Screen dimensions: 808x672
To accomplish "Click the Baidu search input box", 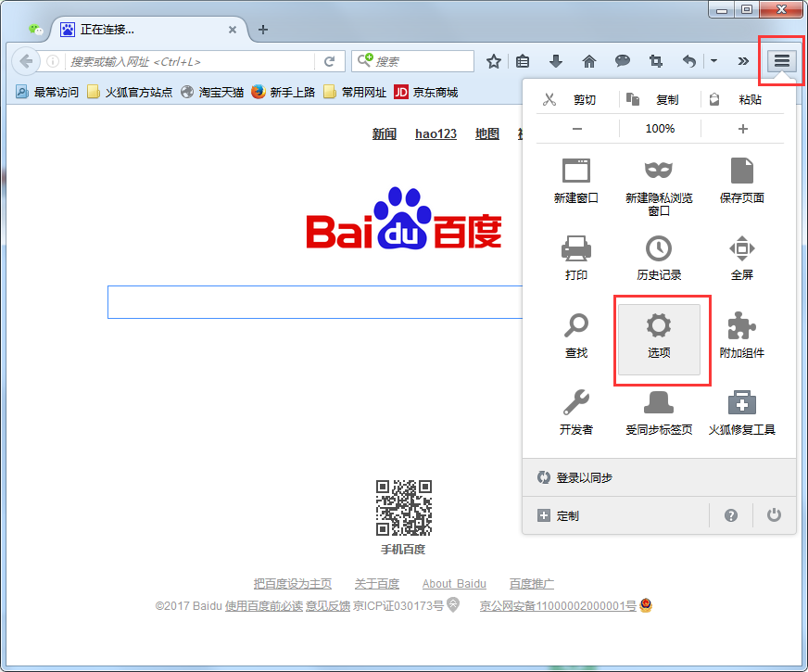I will tap(315, 302).
